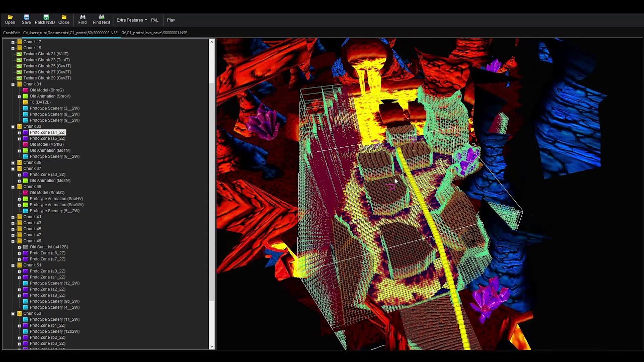This screenshot has width=644, height=362.
Task: Select Prototype Scenery (5__2W) entry
Action: click(54, 211)
